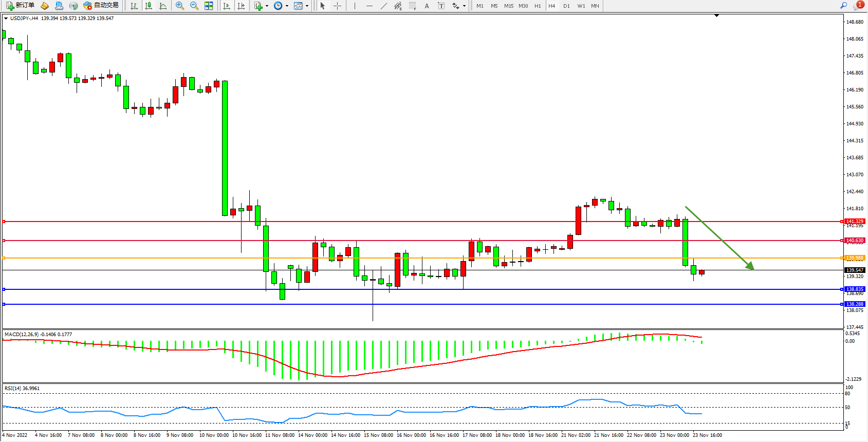Pick the vertical line drawing tool
This screenshot has height=442, width=868.
[355, 6]
